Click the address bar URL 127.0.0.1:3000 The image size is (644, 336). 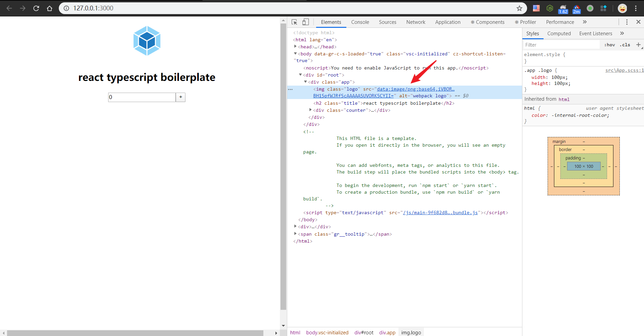[x=93, y=8]
